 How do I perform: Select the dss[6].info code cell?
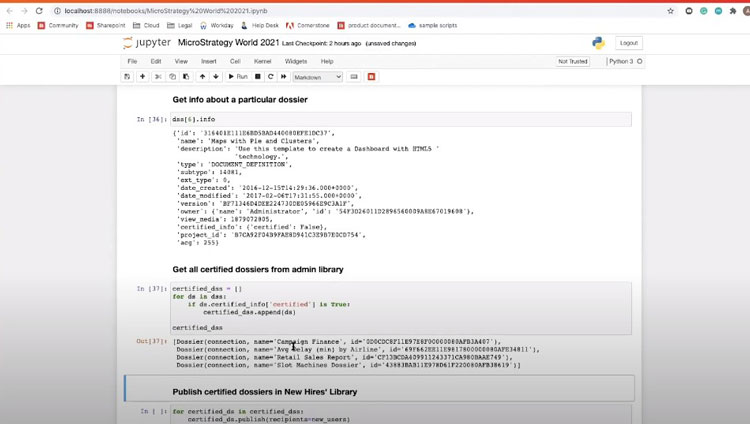click(x=400, y=119)
